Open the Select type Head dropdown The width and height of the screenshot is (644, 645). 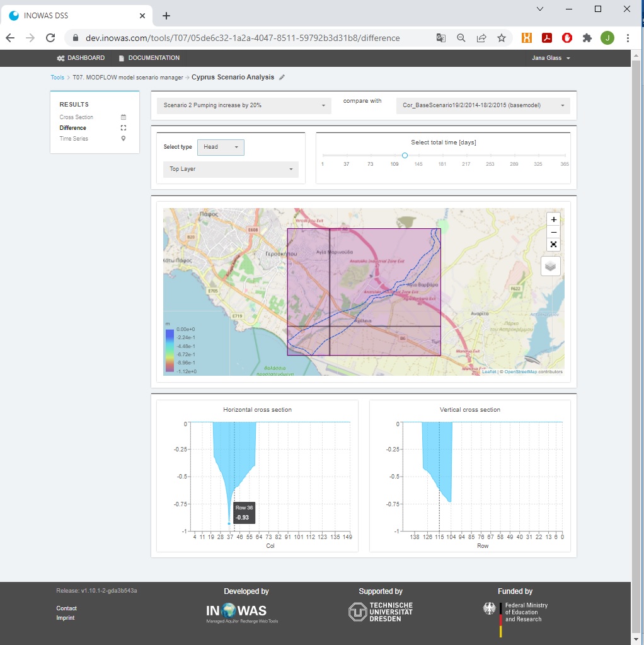pyautogui.click(x=221, y=146)
